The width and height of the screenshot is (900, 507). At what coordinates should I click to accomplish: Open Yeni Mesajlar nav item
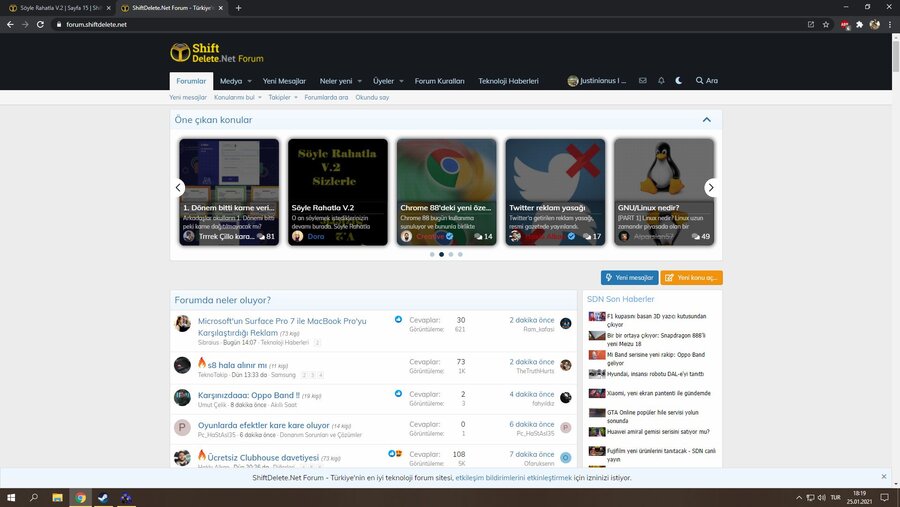tap(284, 81)
